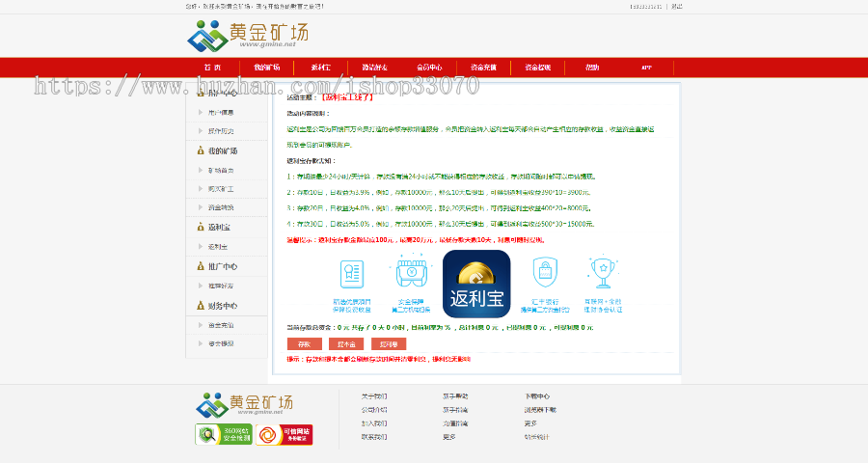Screen dimensions: 868x463
Task: Click the large 返利宝 gold coin app icon
Action: pyautogui.click(x=476, y=284)
